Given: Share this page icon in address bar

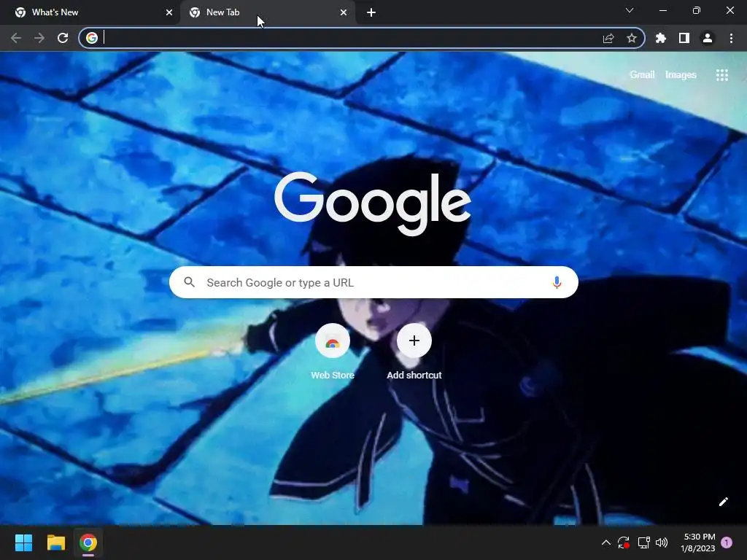Looking at the screenshot, I should (x=608, y=38).
